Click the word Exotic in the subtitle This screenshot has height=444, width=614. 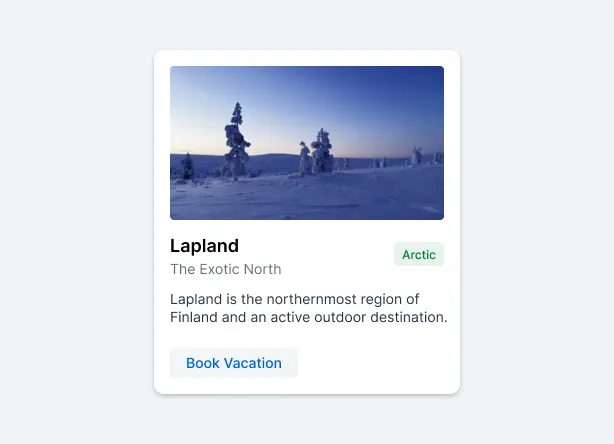(220, 269)
